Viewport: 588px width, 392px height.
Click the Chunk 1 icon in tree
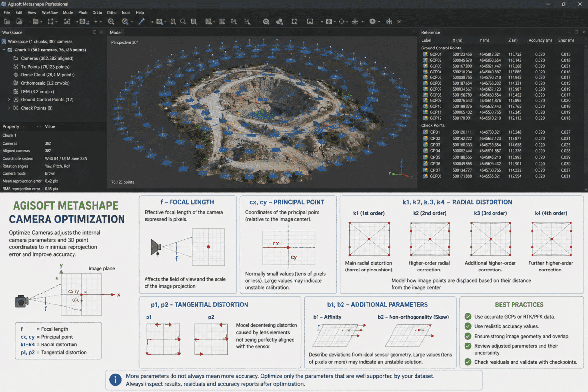point(10,49)
